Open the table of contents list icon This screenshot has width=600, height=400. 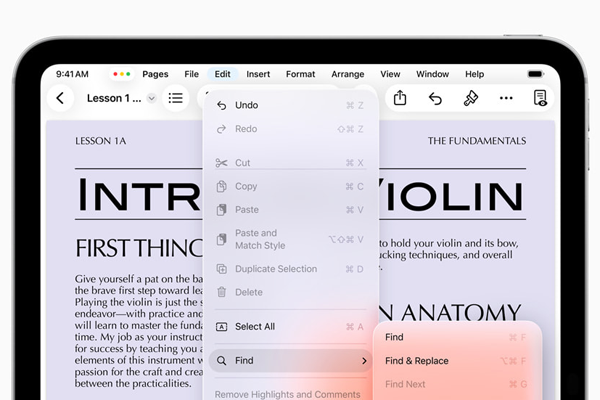click(x=176, y=98)
